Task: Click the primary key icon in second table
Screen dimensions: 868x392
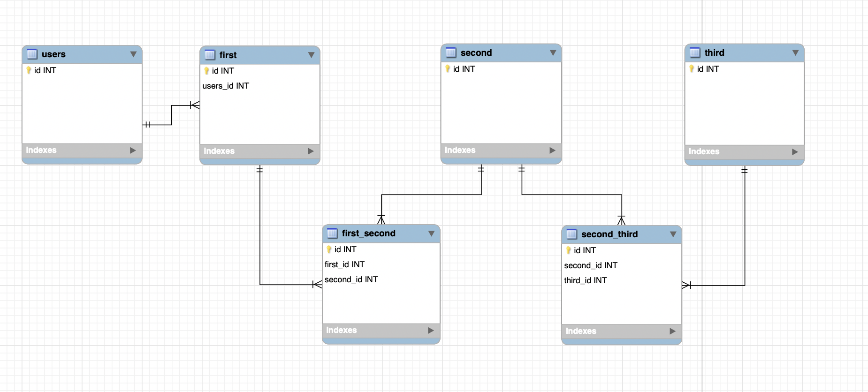Action: point(448,69)
